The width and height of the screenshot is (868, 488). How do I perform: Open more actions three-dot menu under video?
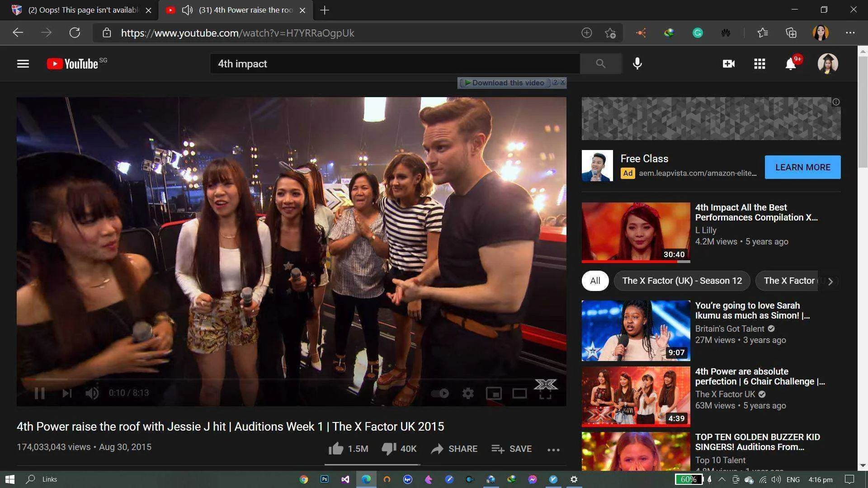pos(553,450)
